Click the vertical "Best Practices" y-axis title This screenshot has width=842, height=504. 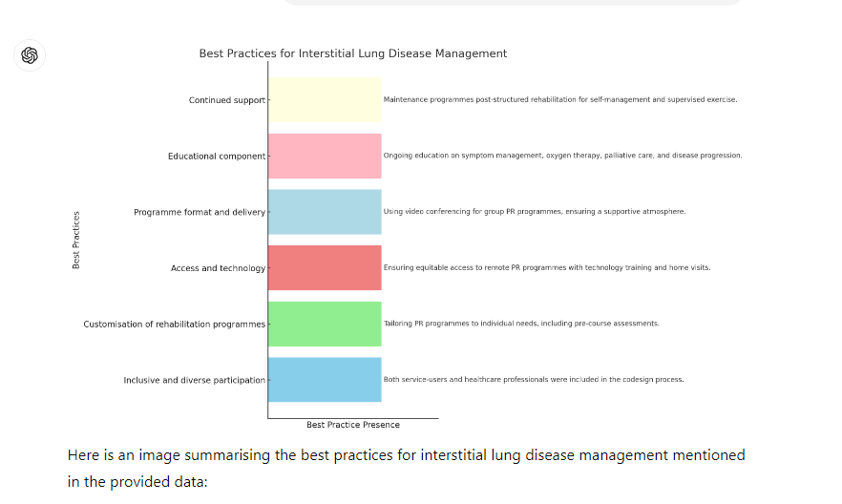click(x=76, y=240)
